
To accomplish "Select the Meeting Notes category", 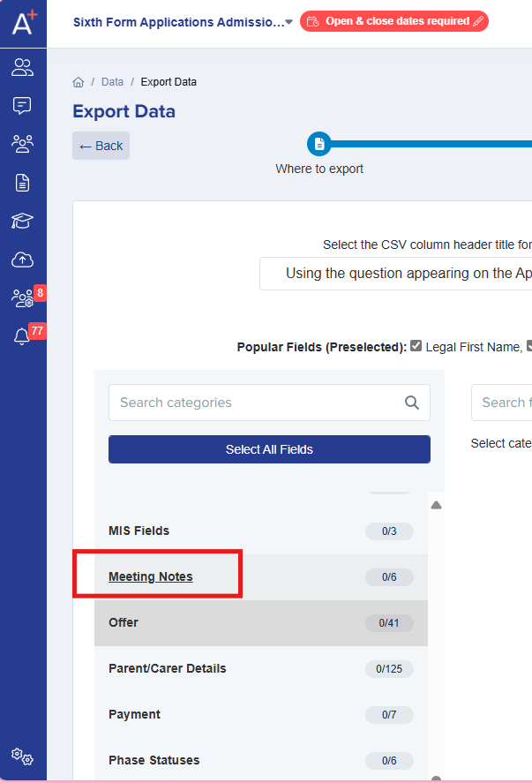I will tap(151, 577).
